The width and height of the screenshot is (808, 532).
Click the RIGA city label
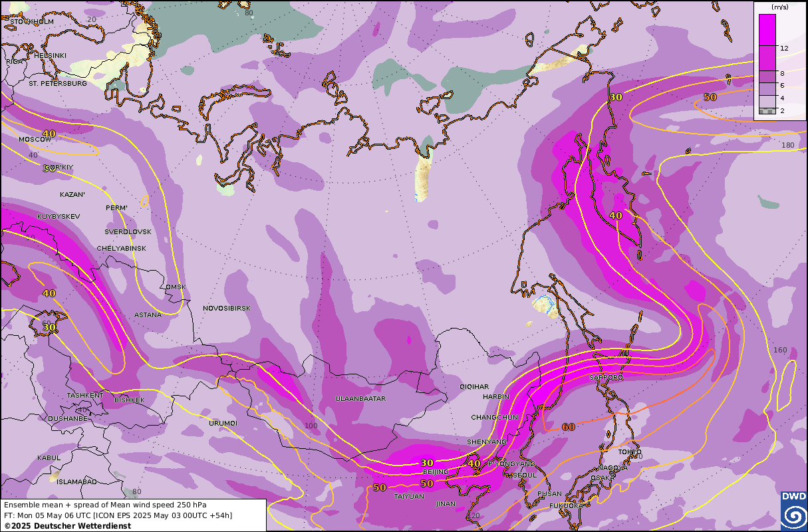click(14, 61)
